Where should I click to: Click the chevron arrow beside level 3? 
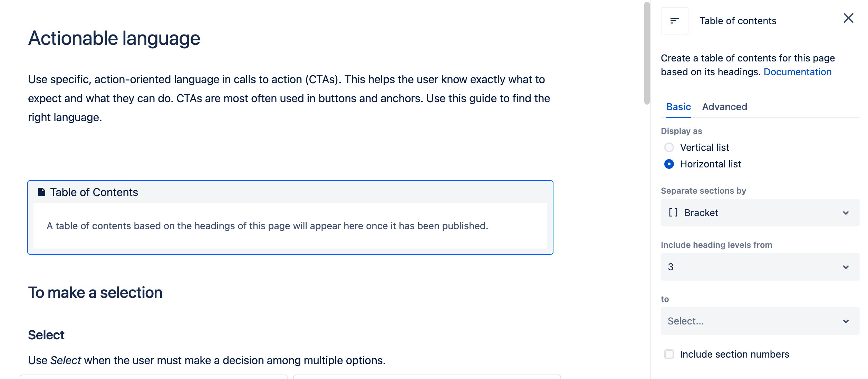[x=846, y=267]
